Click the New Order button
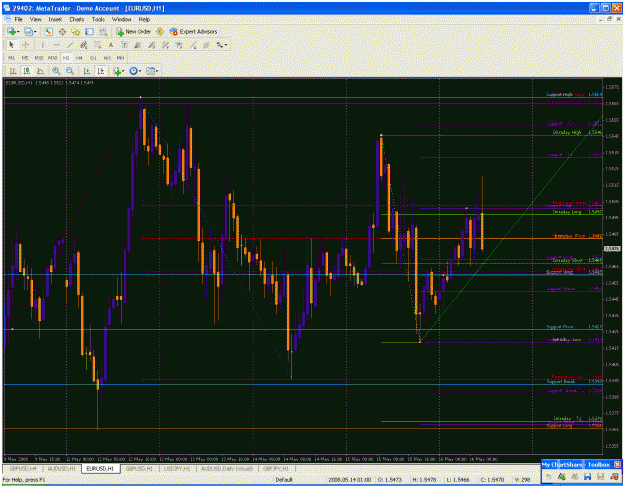 point(134,31)
